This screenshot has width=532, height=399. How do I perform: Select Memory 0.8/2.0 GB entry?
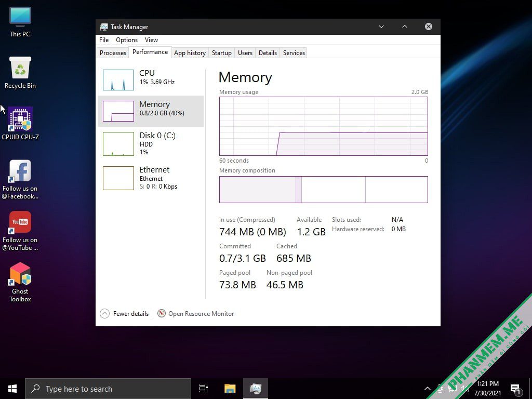pos(151,111)
